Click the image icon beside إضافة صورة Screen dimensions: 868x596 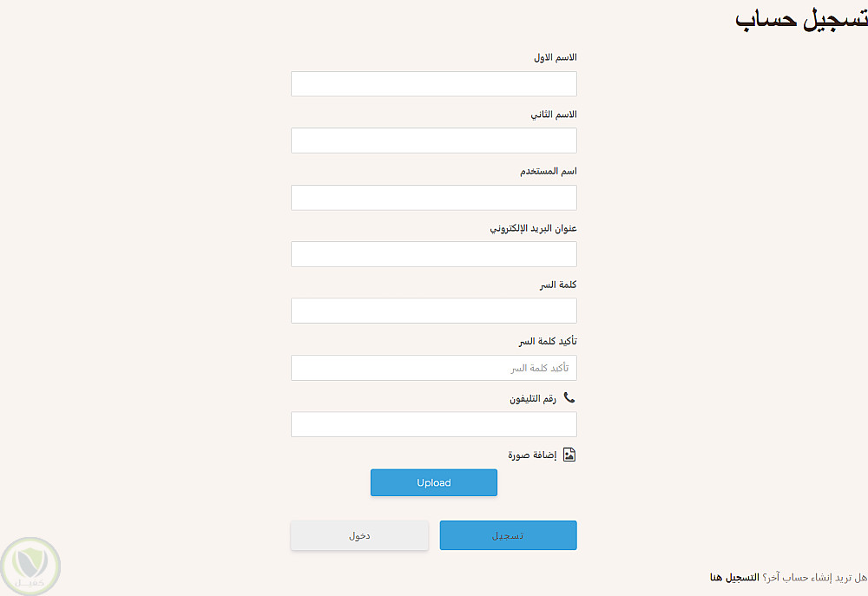569,455
